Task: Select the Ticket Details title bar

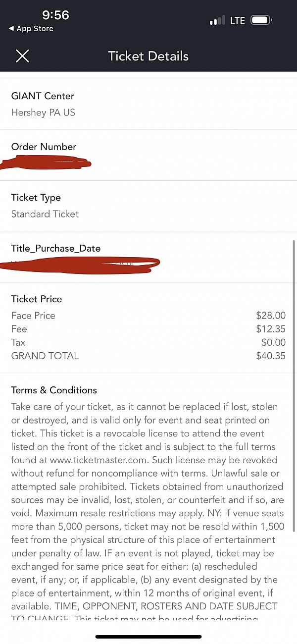Action: [148, 56]
